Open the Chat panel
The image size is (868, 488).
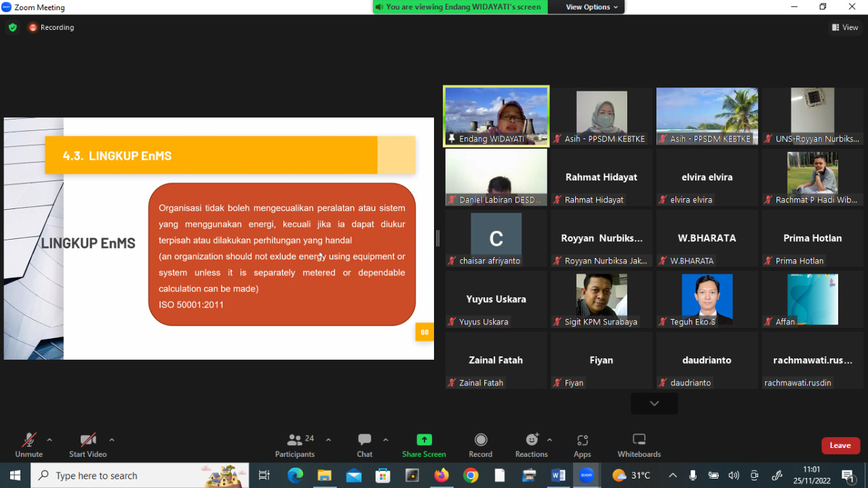click(x=365, y=445)
